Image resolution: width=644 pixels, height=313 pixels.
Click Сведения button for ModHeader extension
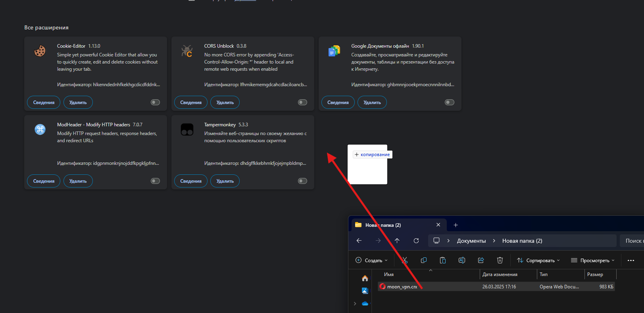[44, 181]
